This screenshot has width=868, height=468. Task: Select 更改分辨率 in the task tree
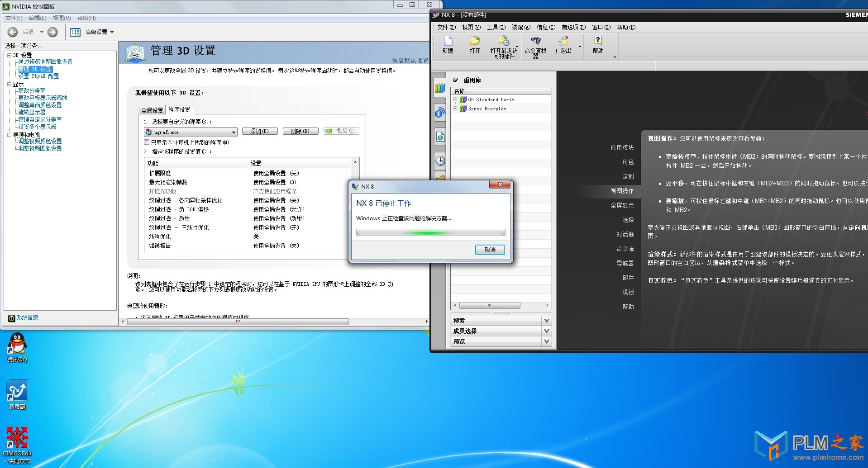pos(32,90)
